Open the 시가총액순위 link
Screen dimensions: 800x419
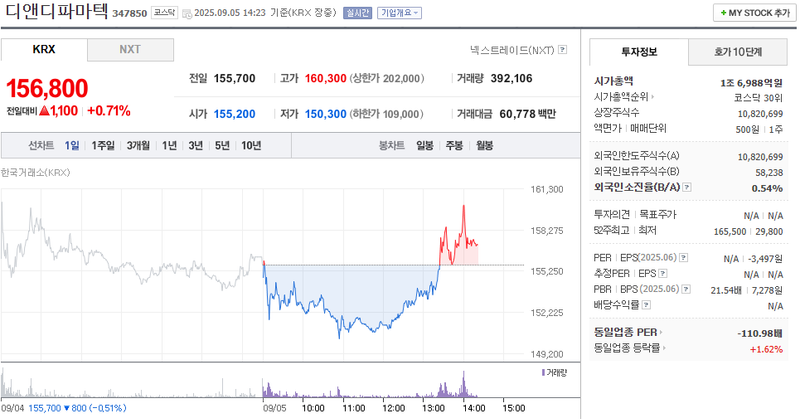(623, 96)
